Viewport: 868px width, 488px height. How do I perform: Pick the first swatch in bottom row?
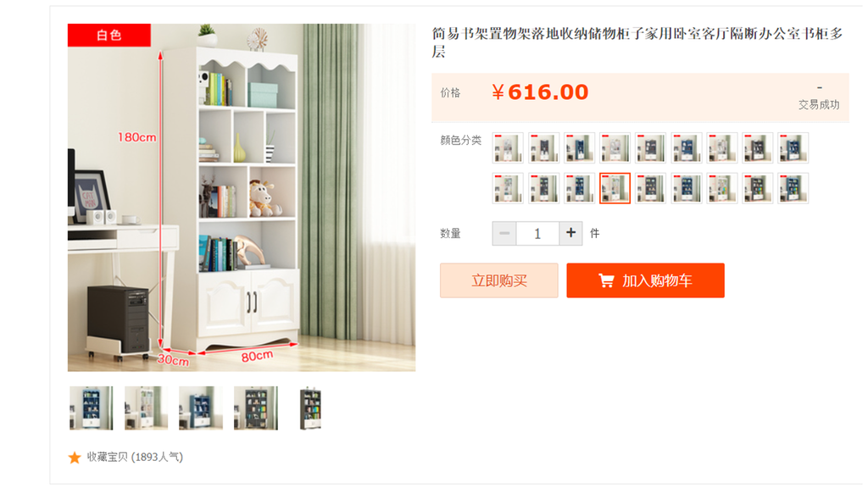tap(508, 188)
